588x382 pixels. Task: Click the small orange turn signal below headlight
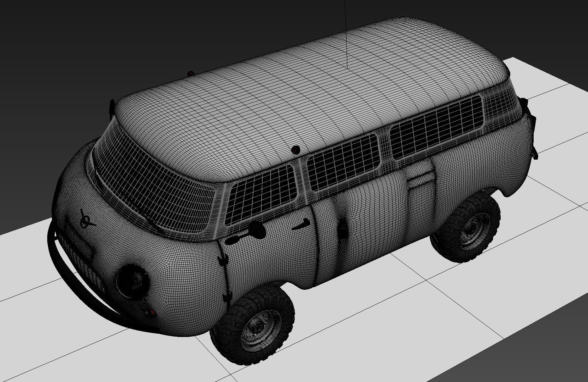(x=151, y=312)
